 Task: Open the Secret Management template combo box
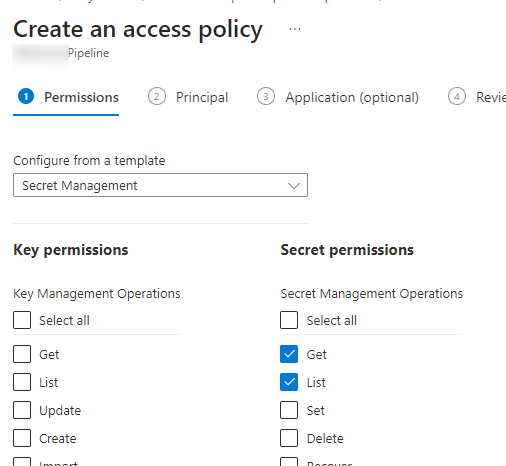point(160,185)
